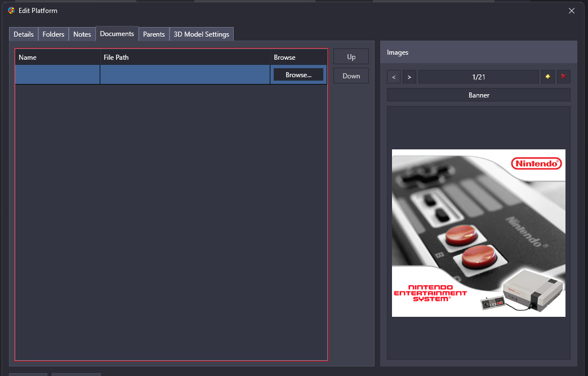This screenshot has height=376, width=588.
Task: Select the Notes tab
Action: tap(82, 34)
